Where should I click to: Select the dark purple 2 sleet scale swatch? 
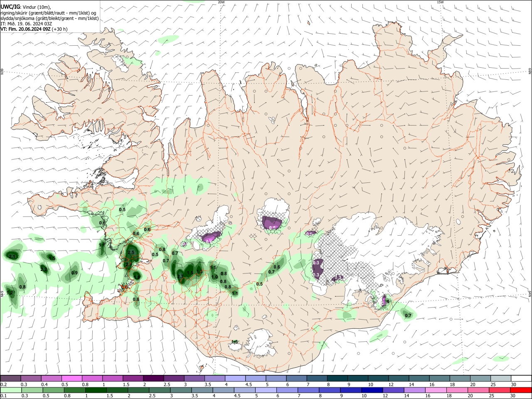coord(153,378)
